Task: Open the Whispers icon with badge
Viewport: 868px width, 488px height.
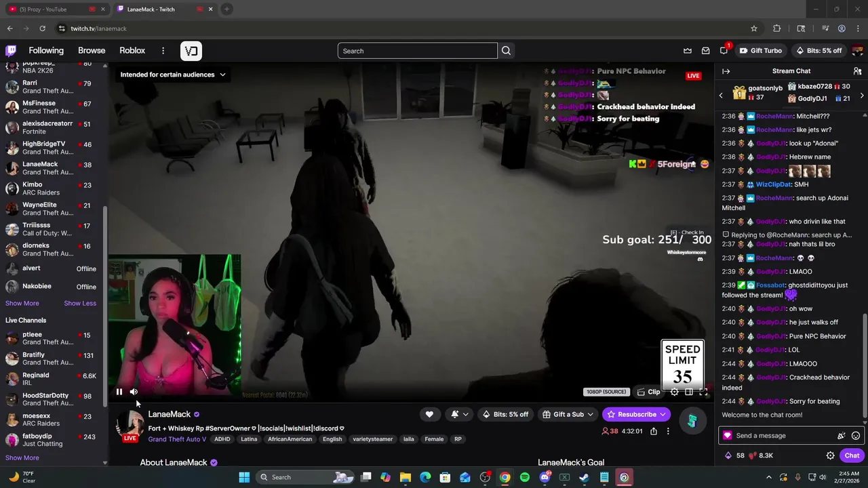Action: (724, 51)
